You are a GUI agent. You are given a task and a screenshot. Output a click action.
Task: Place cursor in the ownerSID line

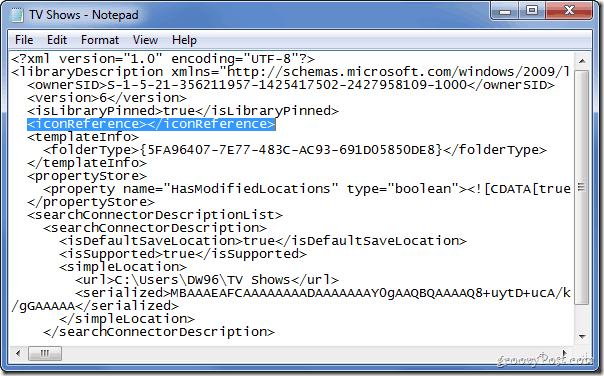pyautogui.click(x=291, y=85)
